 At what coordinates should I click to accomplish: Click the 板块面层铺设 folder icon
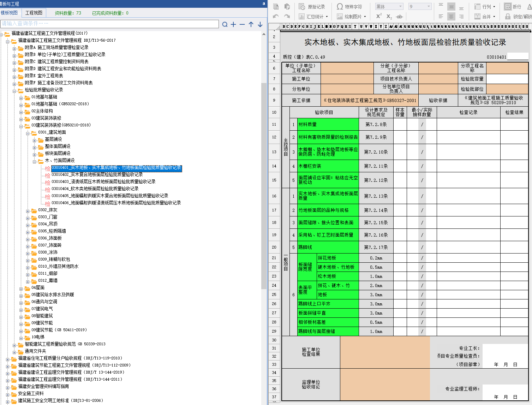pyautogui.click(x=41, y=154)
